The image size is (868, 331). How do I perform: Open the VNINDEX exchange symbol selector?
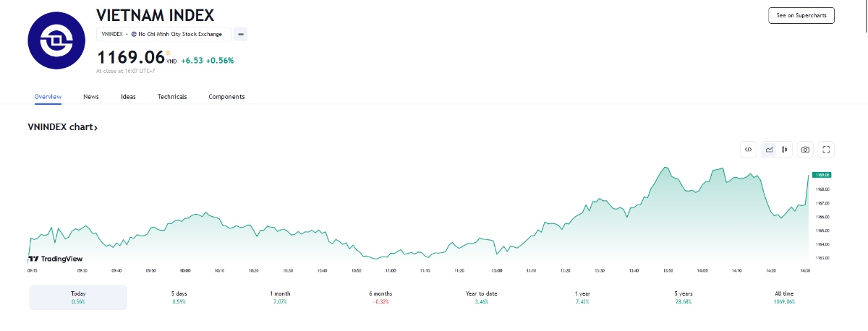(x=163, y=34)
